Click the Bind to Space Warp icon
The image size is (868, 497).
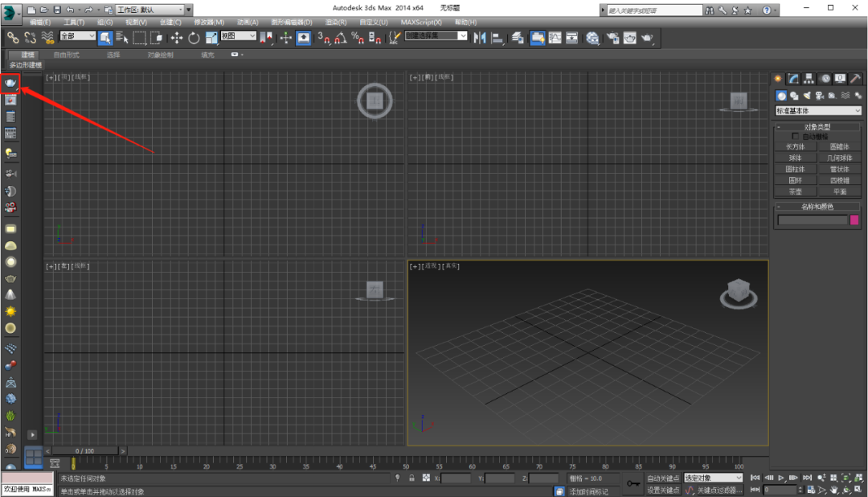(x=47, y=38)
